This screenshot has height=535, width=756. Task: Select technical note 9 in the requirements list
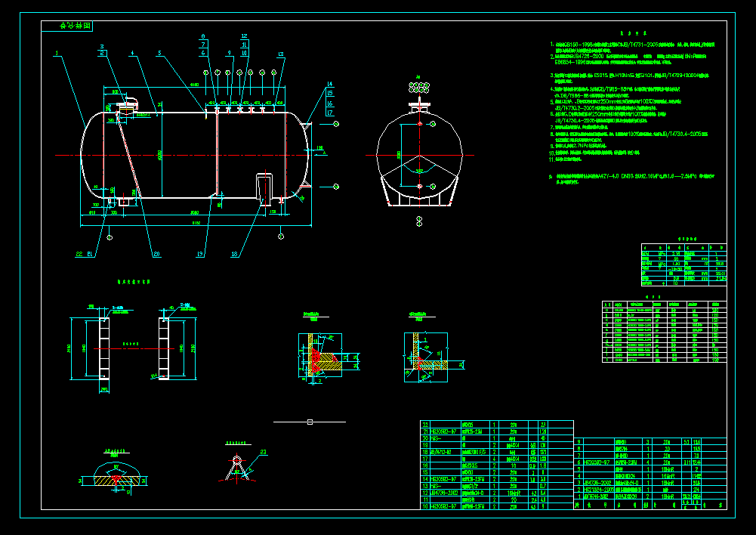coord(578,146)
